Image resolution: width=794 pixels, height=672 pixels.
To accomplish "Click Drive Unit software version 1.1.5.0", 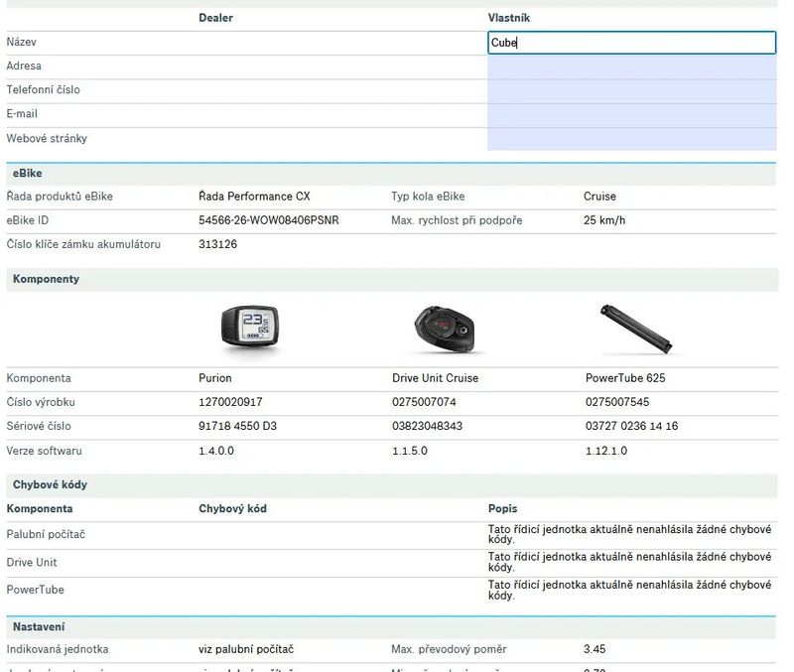I will 410,451.
